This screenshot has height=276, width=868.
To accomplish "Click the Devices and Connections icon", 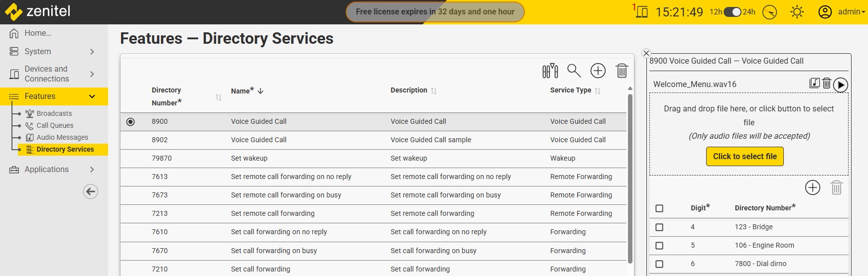I will point(14,74).
